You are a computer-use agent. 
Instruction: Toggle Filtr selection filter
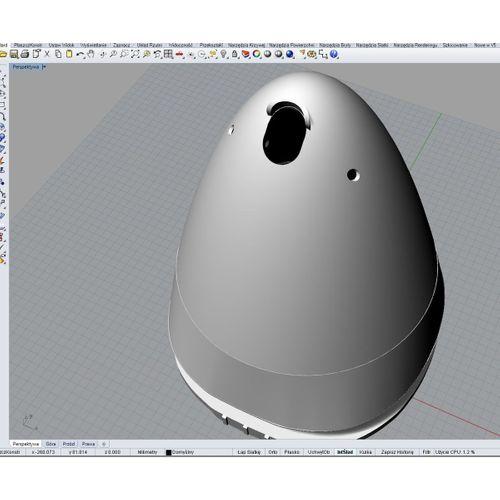point(426,452)
